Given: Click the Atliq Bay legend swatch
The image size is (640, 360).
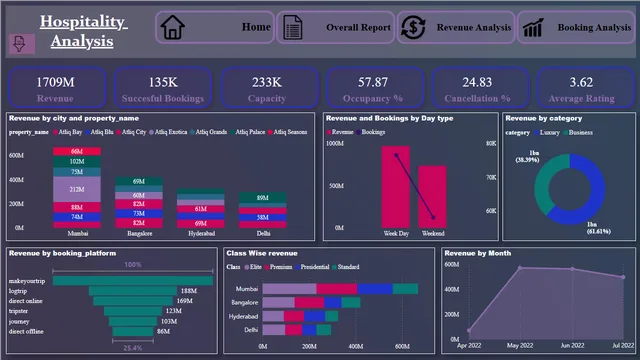Looking at the screenshot, I should point(55,132).
